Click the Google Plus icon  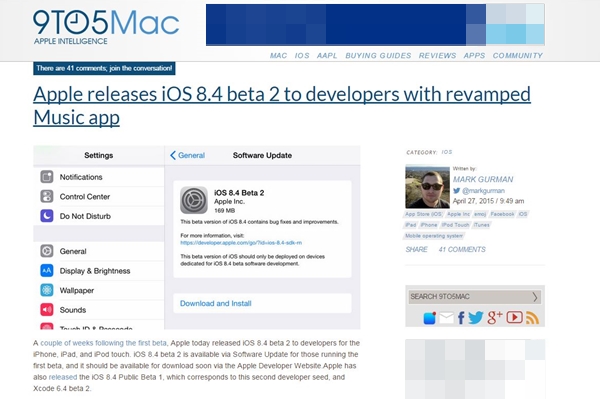coord(494,318)
